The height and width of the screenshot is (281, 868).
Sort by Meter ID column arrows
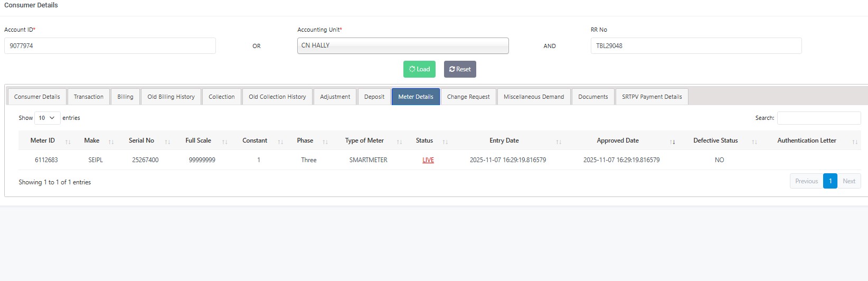68,142
